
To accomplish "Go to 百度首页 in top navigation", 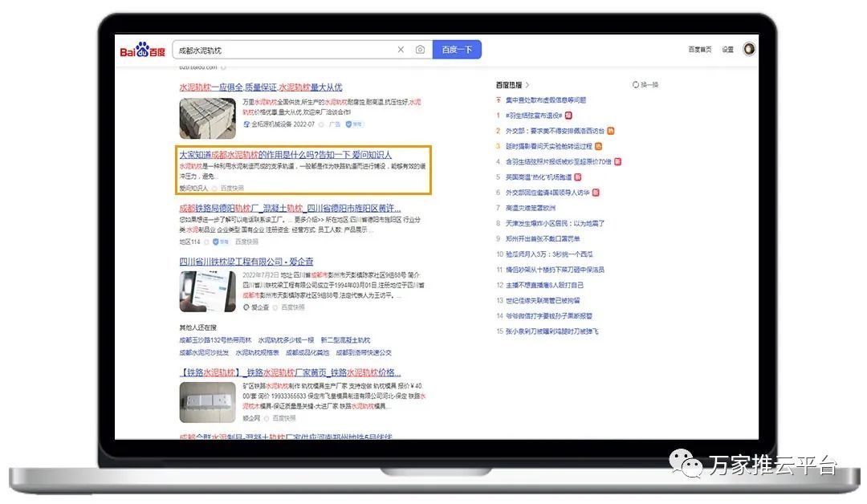I will pos(699,50).
